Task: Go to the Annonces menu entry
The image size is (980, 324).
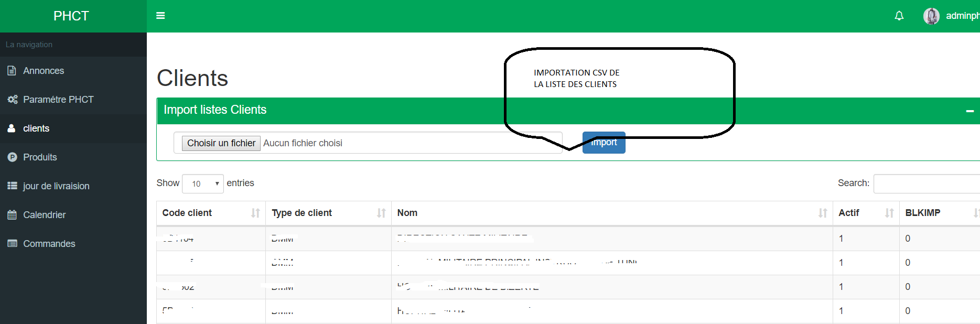Action: [44, 71]
